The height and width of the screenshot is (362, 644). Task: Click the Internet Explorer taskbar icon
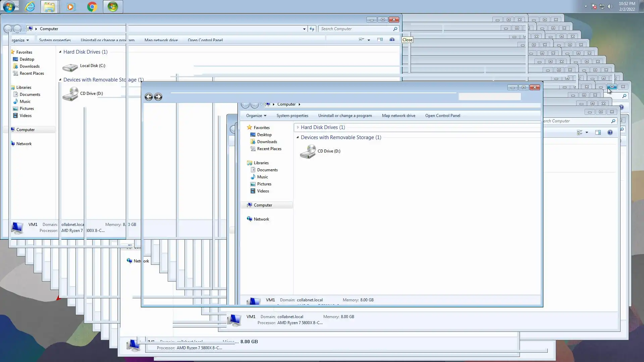click(x=30, y=7)
